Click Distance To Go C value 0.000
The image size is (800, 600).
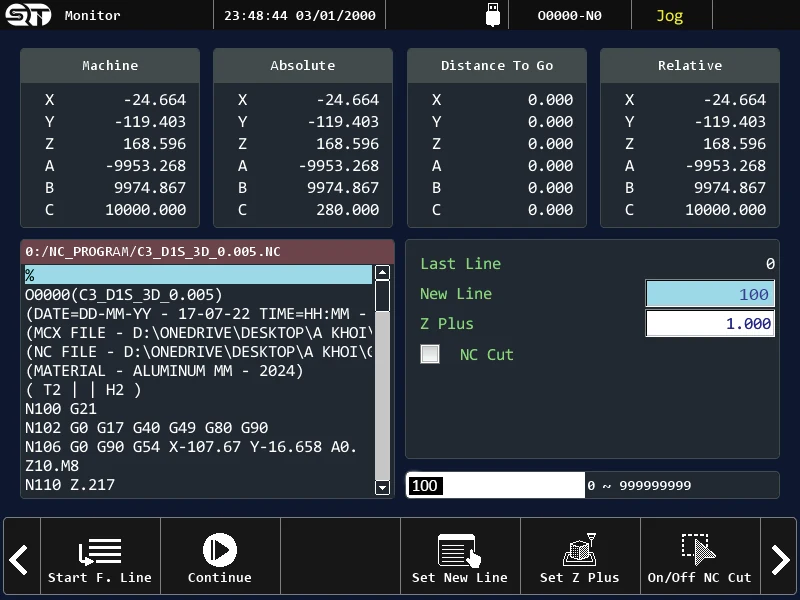point(550,210)
